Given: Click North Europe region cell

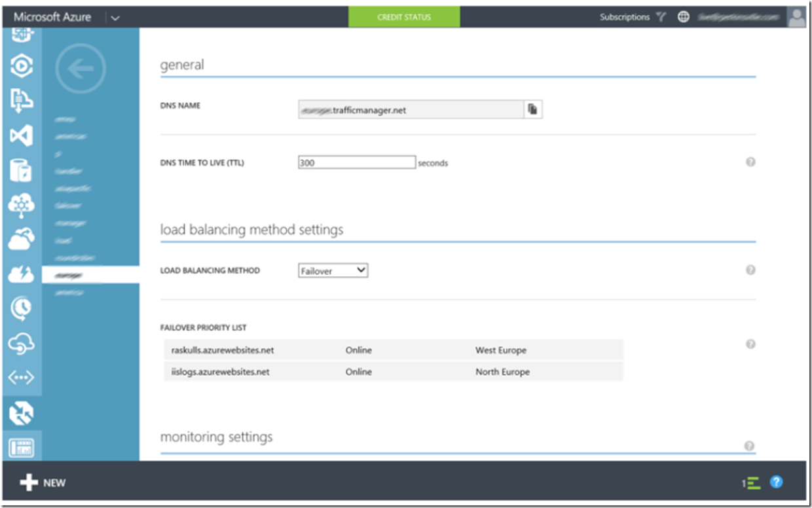Looking at the screenshot, I should tap(503, 372).
